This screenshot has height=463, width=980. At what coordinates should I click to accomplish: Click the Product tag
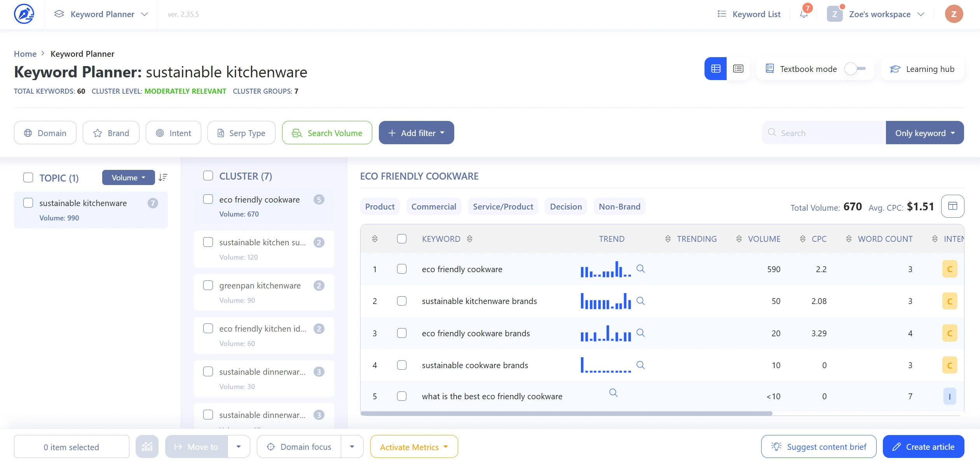[x=380, y=206]
